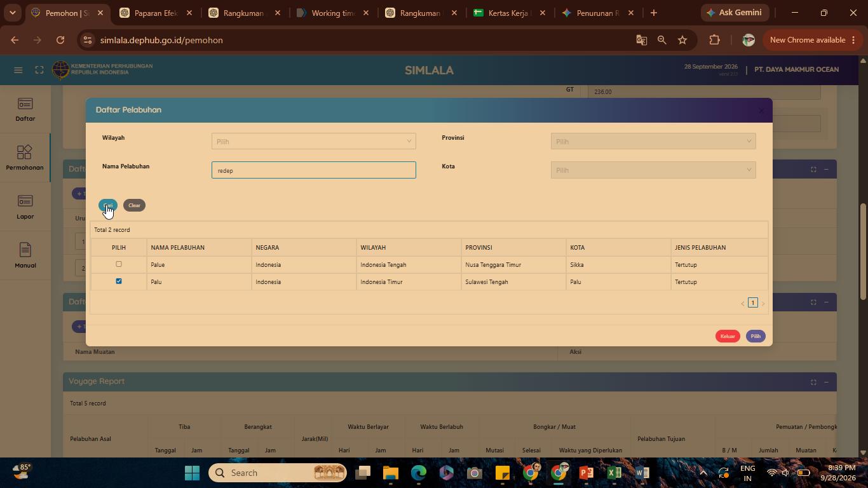The width and height of the screenshot is (868, 488).
Task: Click the Nama Pelabuhan text field
Action: coord(314,170)
